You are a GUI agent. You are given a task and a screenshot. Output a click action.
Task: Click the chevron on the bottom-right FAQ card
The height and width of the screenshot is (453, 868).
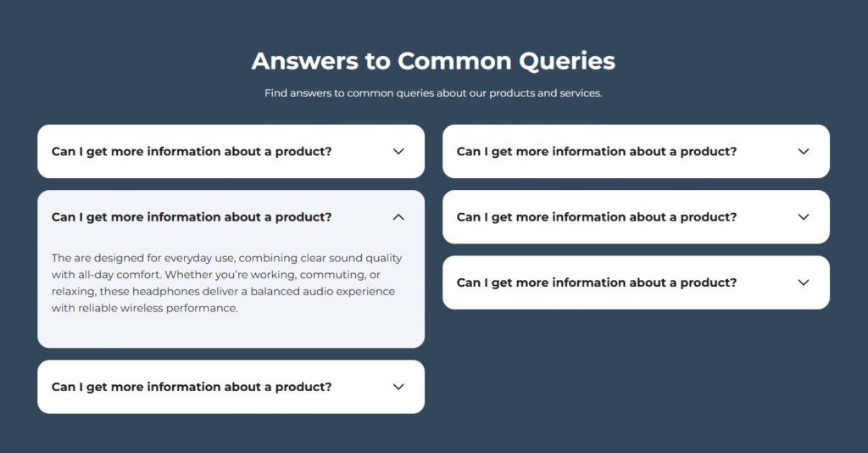tap(804, 282)
